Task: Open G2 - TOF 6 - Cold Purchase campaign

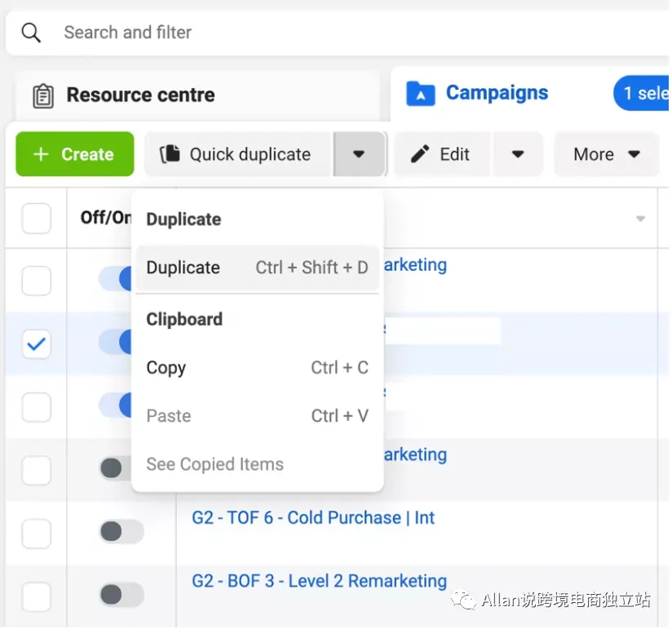Action: coord(313,517)
